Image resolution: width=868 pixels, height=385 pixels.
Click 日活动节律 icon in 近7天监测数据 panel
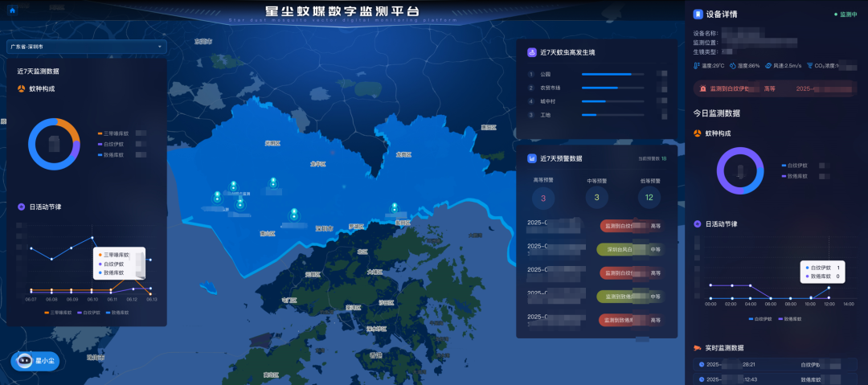21,207
